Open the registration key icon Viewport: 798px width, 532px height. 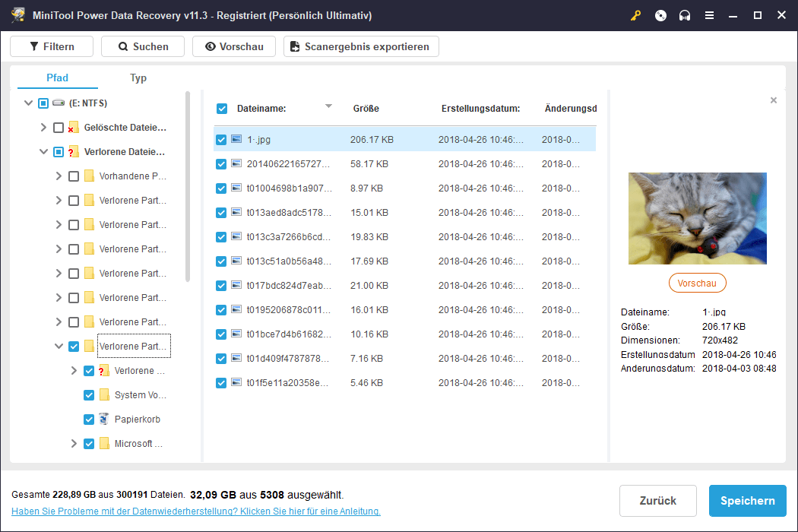tap(635, 15)
